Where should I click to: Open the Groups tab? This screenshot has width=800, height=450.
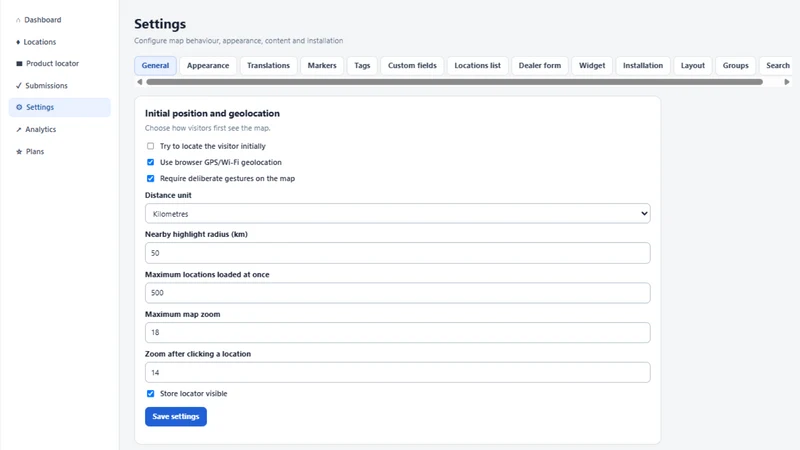(735, 65)
